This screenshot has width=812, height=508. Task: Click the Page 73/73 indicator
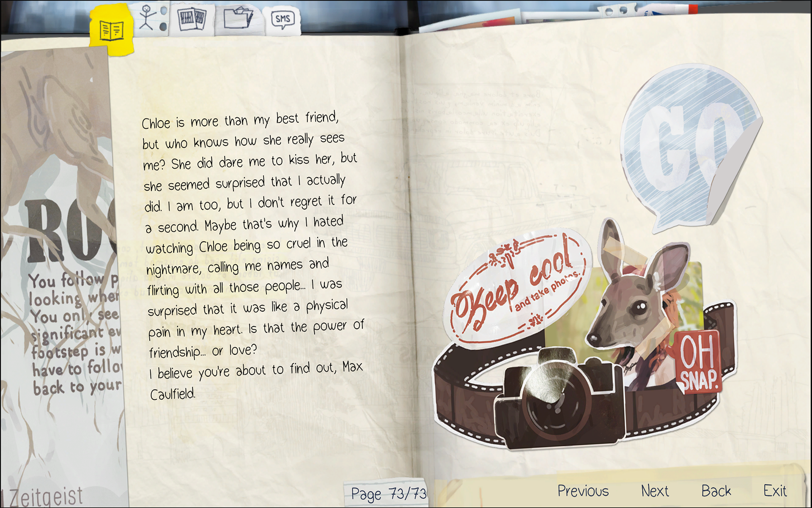[x=388, y=494]
